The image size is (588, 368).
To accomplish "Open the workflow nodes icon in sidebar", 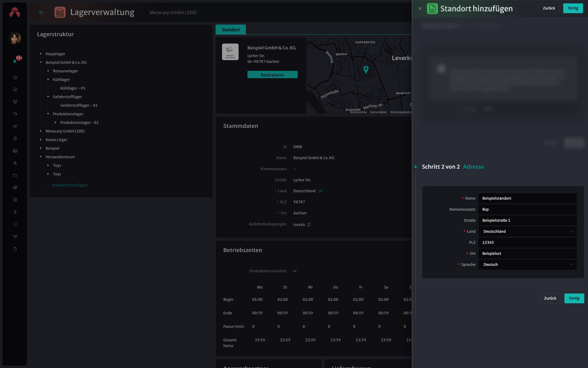I will pos(15,237).
